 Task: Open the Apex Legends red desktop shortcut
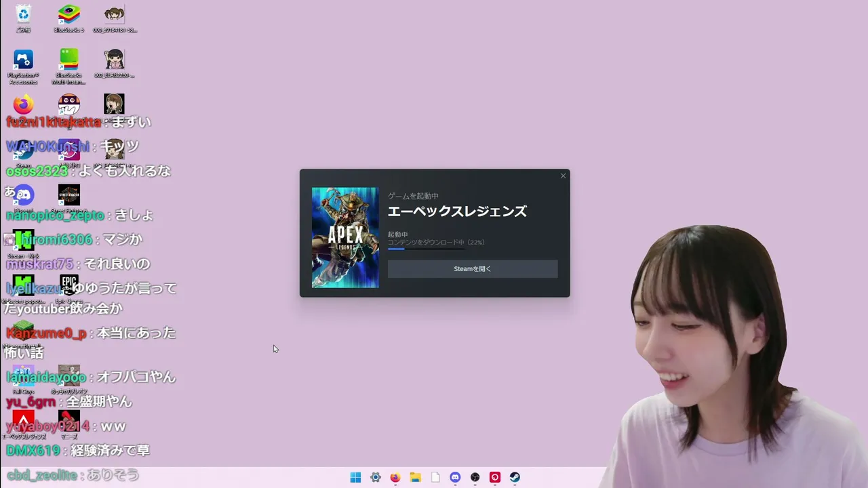point(23,424)
